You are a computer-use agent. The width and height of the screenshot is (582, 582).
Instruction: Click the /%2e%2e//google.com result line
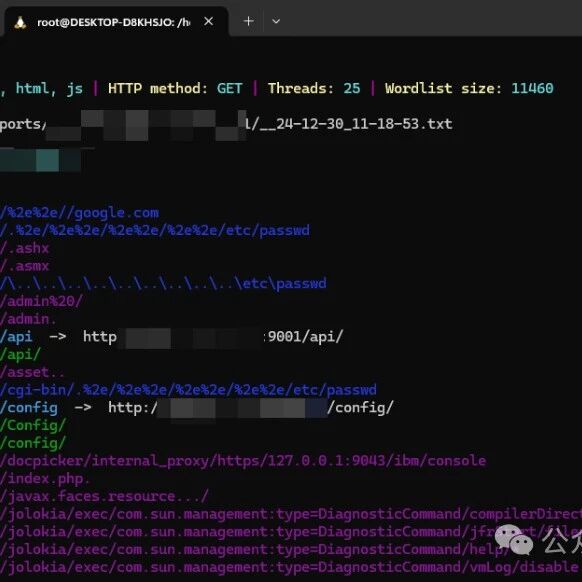point(79,213)
